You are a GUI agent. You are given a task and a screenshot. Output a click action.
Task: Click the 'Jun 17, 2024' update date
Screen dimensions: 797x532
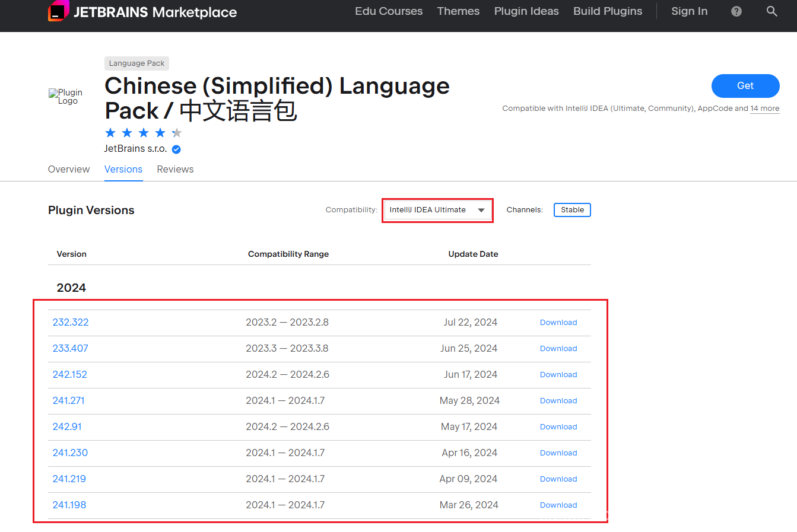click(471, 375)
